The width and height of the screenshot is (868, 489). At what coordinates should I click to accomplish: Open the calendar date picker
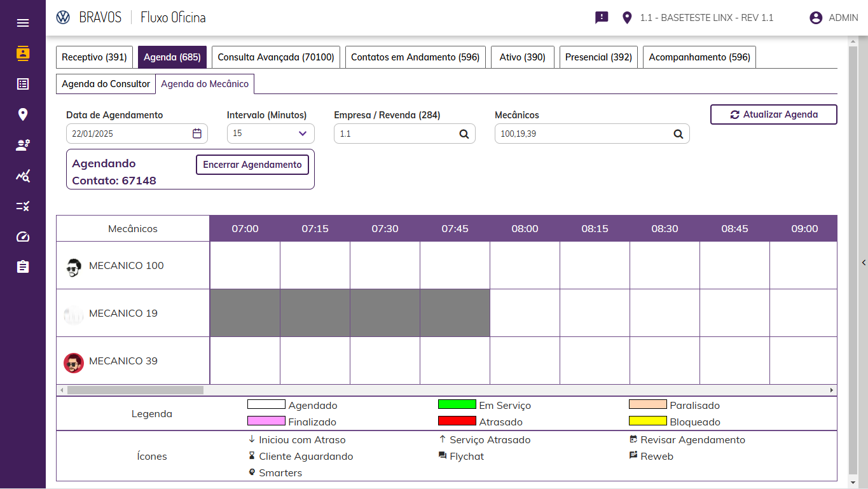(197, 134)
